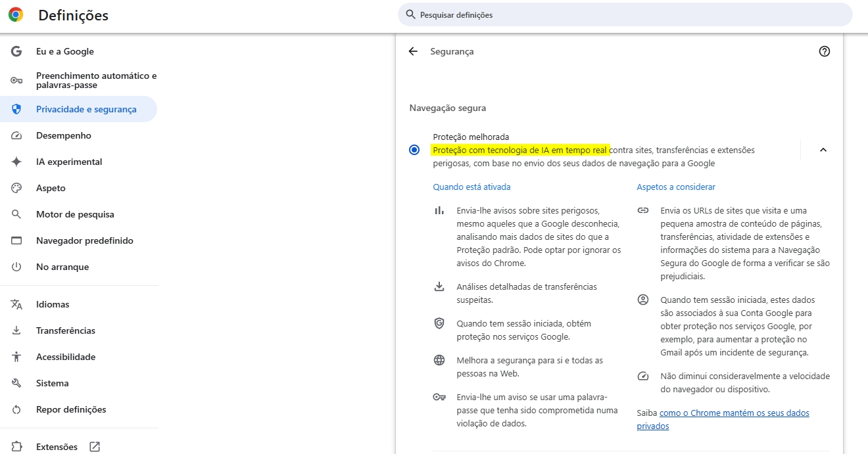Click the accessibility person icon
This screenshot has height=454, width=868.
(x=16, y=357)
